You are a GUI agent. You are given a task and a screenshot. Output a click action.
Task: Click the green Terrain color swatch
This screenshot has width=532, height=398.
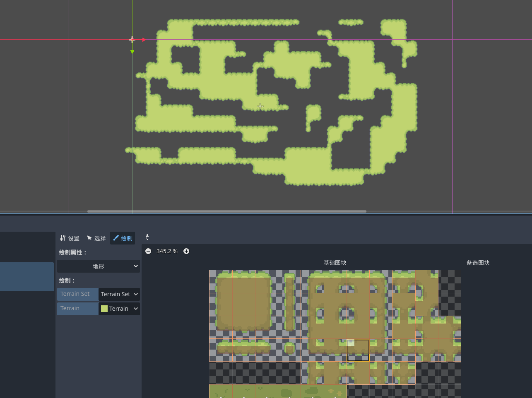(x=104, y=309)
